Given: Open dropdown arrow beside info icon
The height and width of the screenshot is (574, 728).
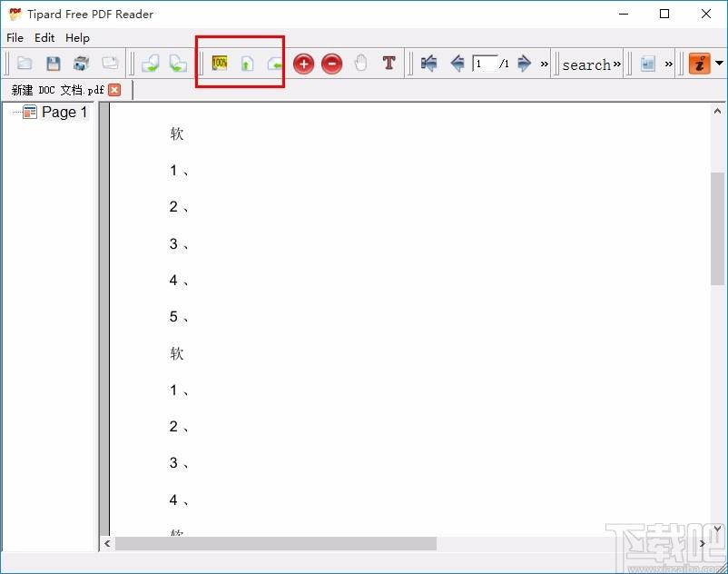Looking at the screenshot, I should 719,64.
